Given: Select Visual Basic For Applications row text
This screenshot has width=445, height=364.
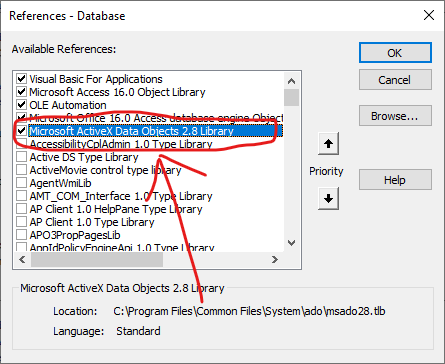Looking at the screenshot, I should coord(96,79).
